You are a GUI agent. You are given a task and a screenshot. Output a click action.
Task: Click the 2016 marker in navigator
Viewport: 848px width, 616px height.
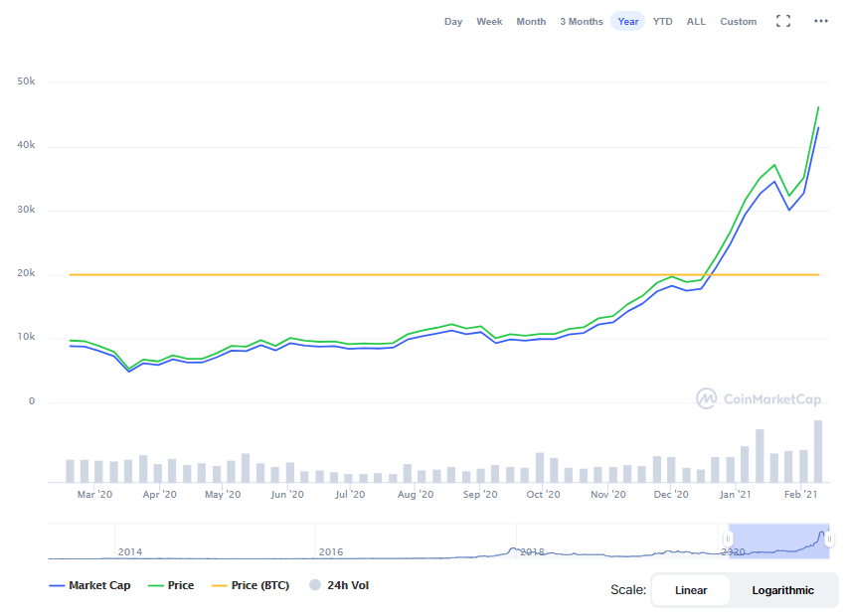[x=330, y=551]
